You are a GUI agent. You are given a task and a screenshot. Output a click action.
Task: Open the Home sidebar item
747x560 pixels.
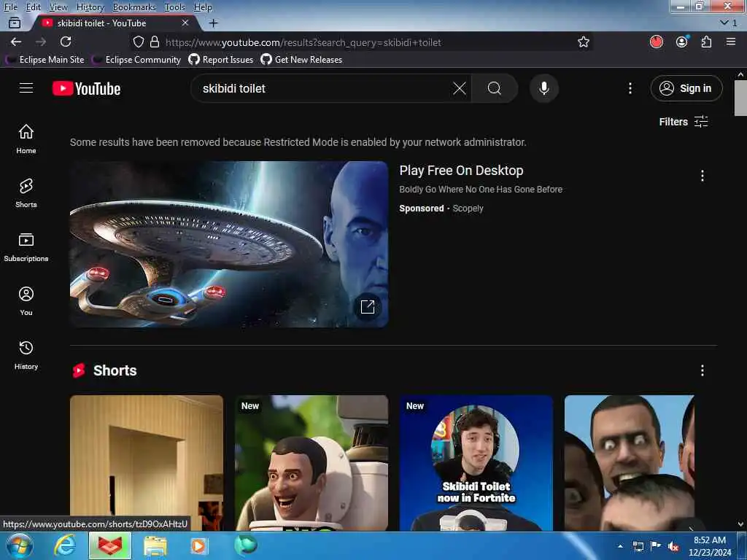tap(26, 139)
